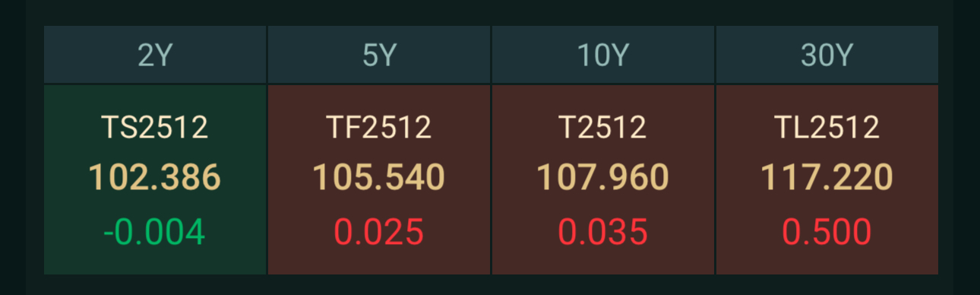Open the TF2512 contract code
The width and height of the screenshot is (980, 295).
(379, 127)
